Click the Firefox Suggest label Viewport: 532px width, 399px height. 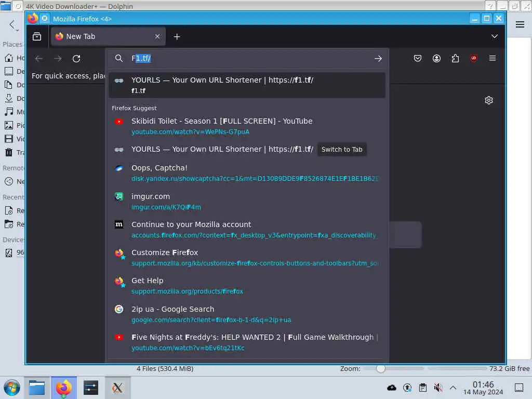tap(134, 108)
